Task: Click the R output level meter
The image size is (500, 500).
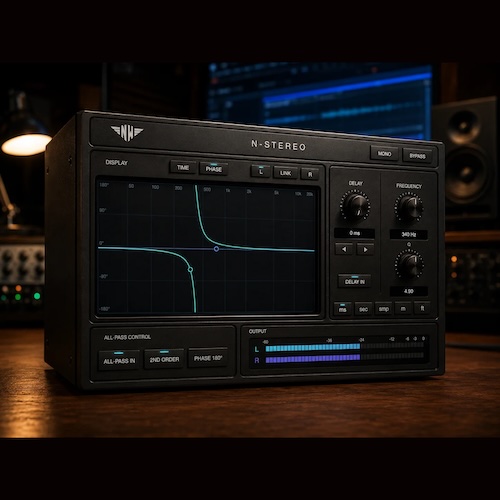Action: (x=345, y=358)
